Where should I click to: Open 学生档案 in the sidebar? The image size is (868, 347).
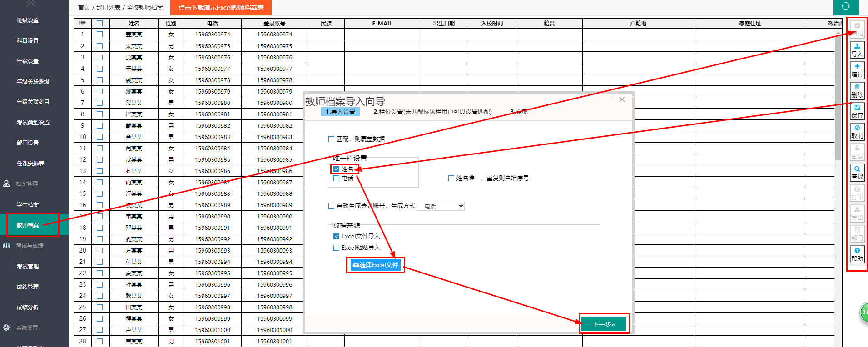[28, 205]
